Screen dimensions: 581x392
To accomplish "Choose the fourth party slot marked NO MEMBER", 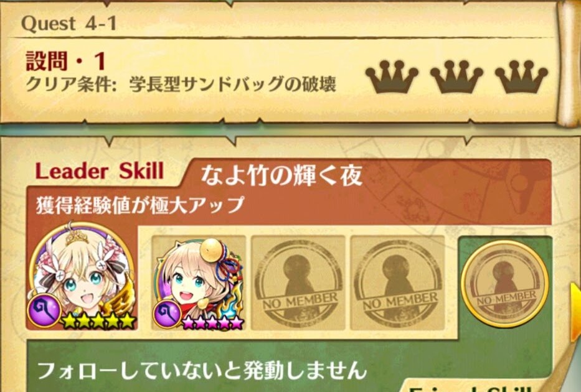I will (397, 283).
